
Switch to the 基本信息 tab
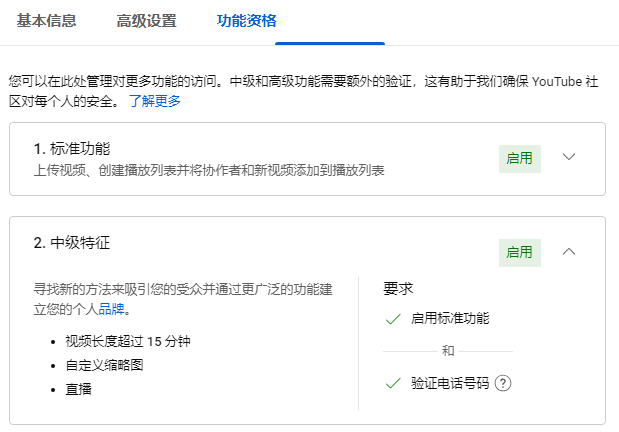click(46, 20)
